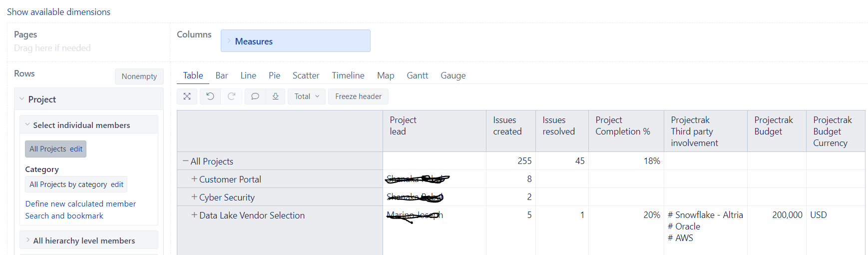The width and height of the screenshot is (868, 255).
Task: Click Show available dimensions link
Action: tap(58, 12)
